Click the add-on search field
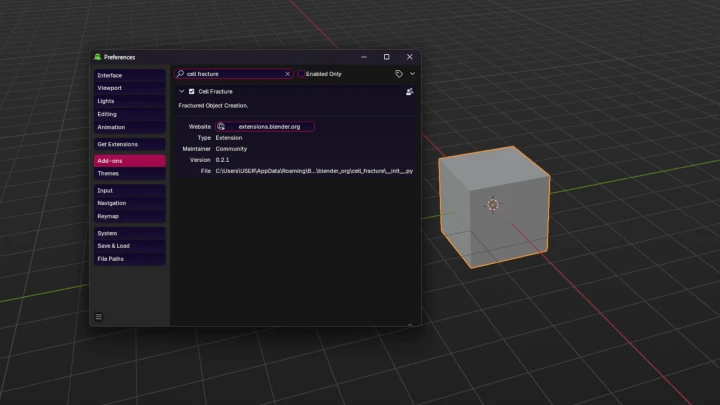Viewport: 720px width, 405px height. (234, 74)
